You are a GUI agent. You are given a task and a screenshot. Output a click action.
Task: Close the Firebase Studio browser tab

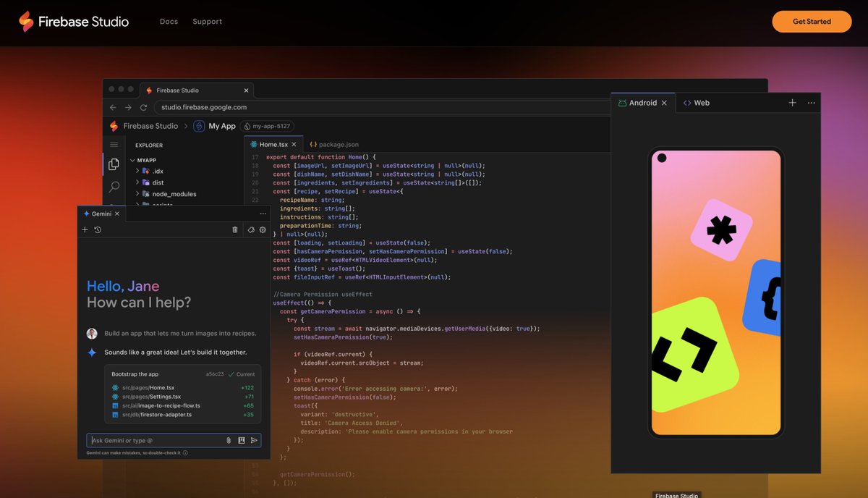click(246, 90)
